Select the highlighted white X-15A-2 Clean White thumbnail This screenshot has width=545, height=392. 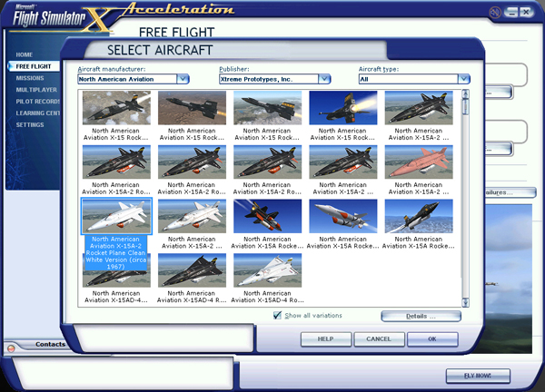click(x=116, y=216)
